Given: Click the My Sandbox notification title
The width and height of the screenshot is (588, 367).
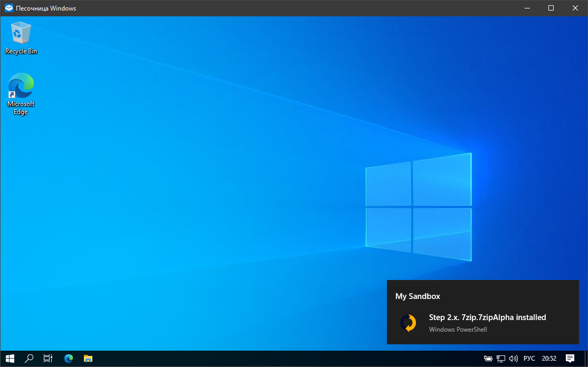Looking at the screenshot, I should pyautogui.click(x=418, y=296).
